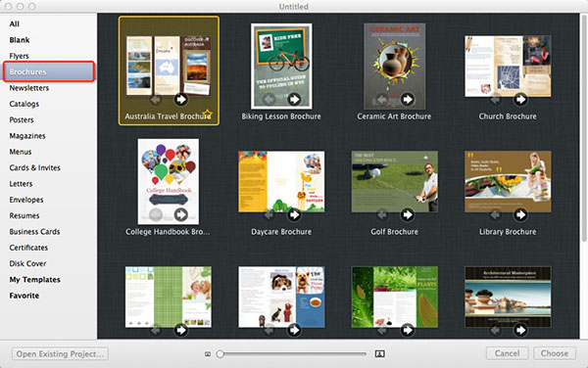
Task: Select Library Brochure thumbnail
Action: click(508, 182)
